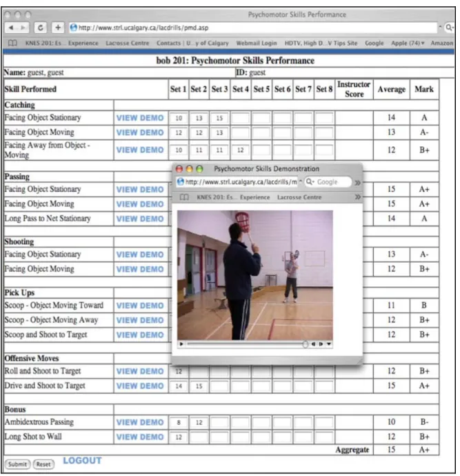Viewport: 460px width, 476px height.
Task: View demo for Shooting Facing Object Moving
Action: (x=140, y=269)
